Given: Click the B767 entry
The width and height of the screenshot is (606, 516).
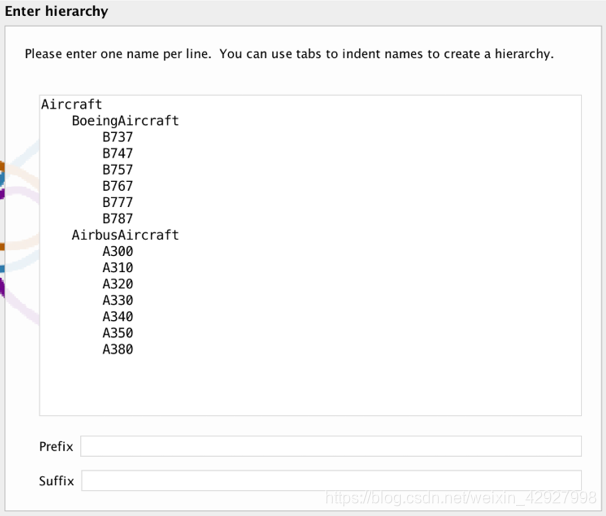Looking at the screenshot, I should [x=117, y=186].
